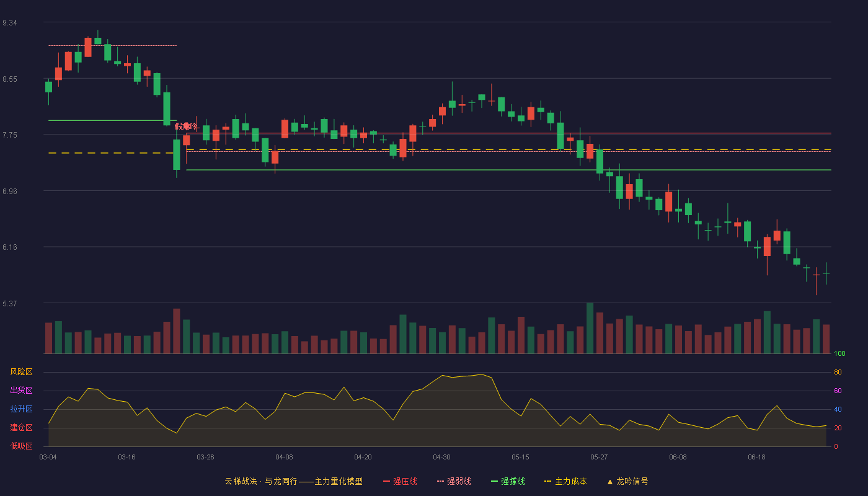Select the 建仓区 zone label
This screenshot has width=868, height=496.
pos(21,428)
